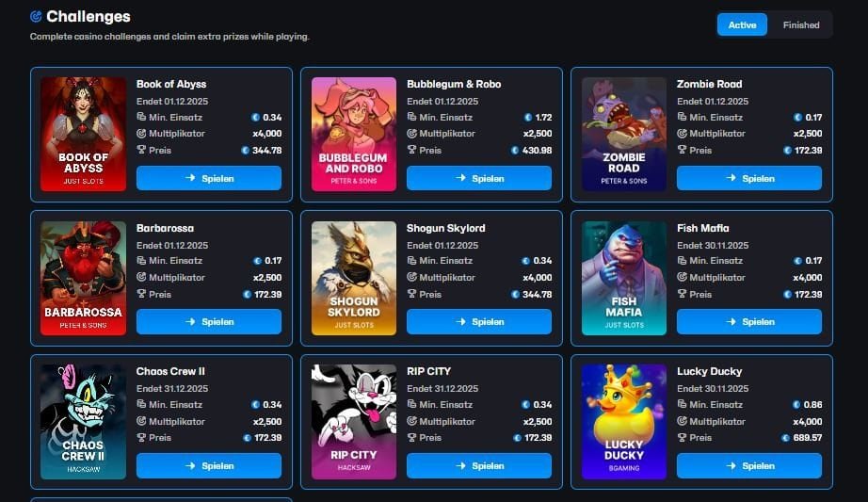Open the Fish Mafia cover image
This screenshot has width=868, height=502.
[624, 278]
